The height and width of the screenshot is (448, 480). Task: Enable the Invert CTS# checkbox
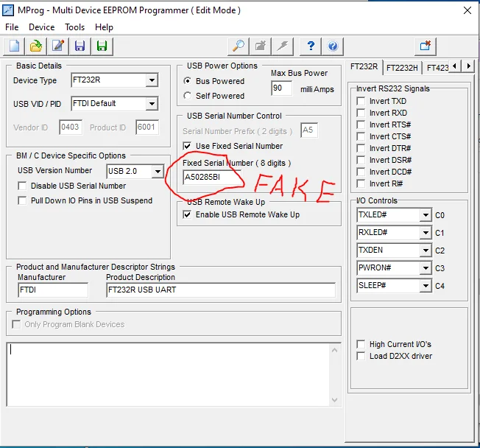[361, 136]
